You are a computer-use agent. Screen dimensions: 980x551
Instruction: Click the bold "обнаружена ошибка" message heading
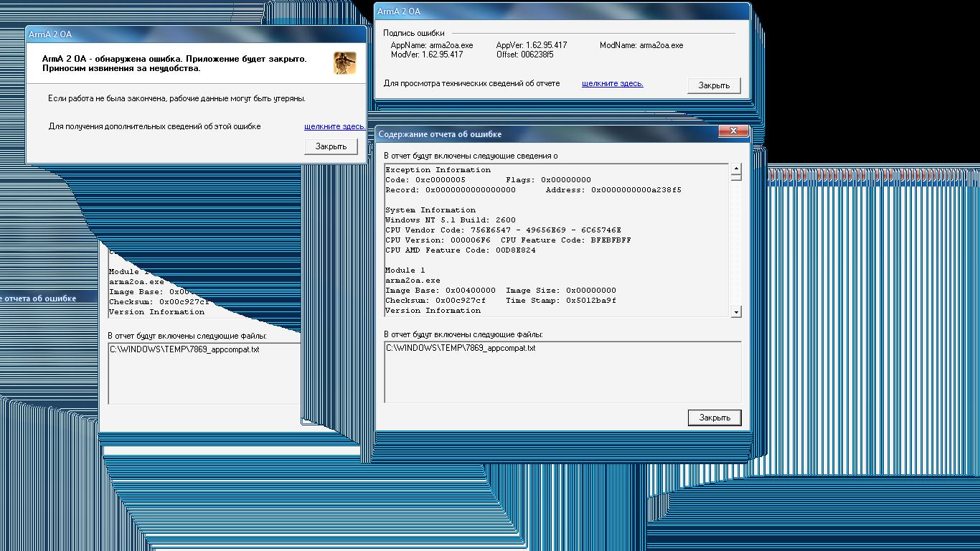[174, 63]
